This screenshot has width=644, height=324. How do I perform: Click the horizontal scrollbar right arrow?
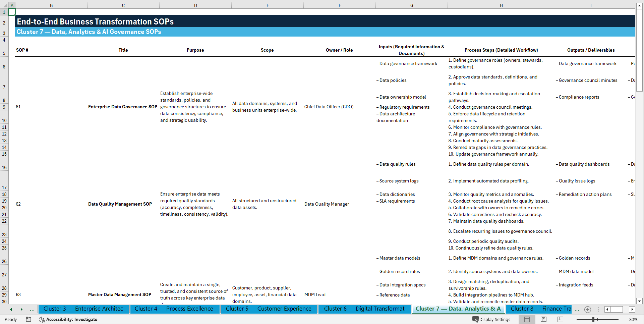(632, 309)
